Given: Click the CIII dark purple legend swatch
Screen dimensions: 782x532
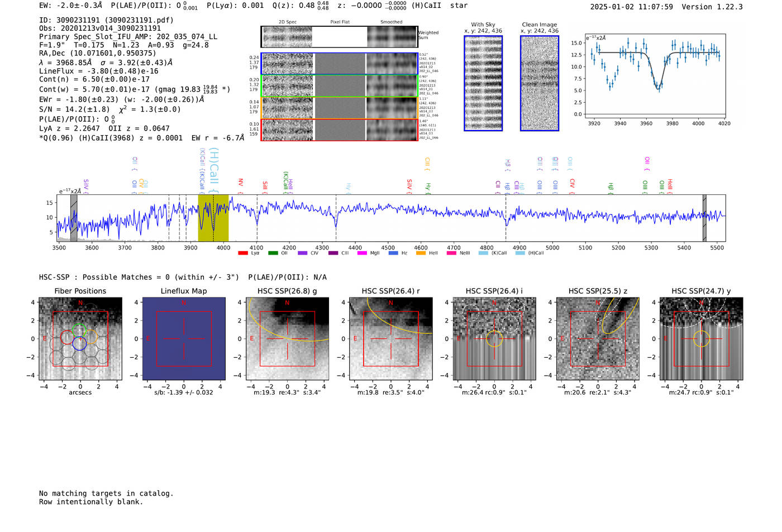Looking at the screenshot, I should tap(333, 253).
